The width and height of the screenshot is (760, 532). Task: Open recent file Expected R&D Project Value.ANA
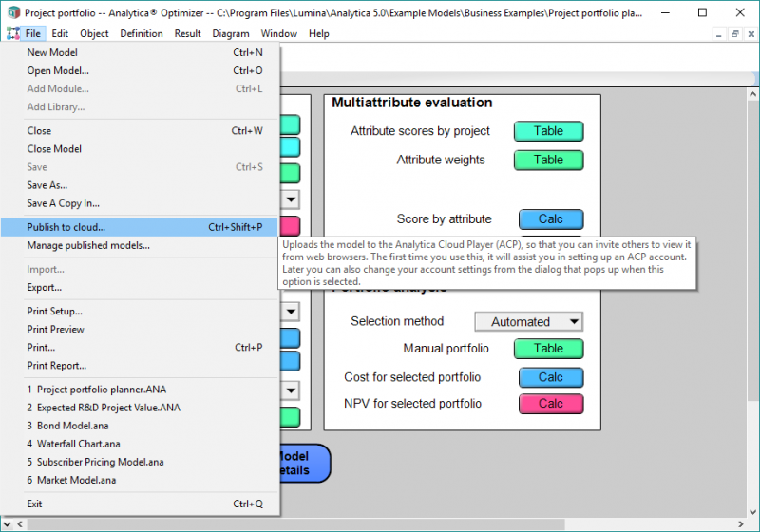click(x=140, y=408)
